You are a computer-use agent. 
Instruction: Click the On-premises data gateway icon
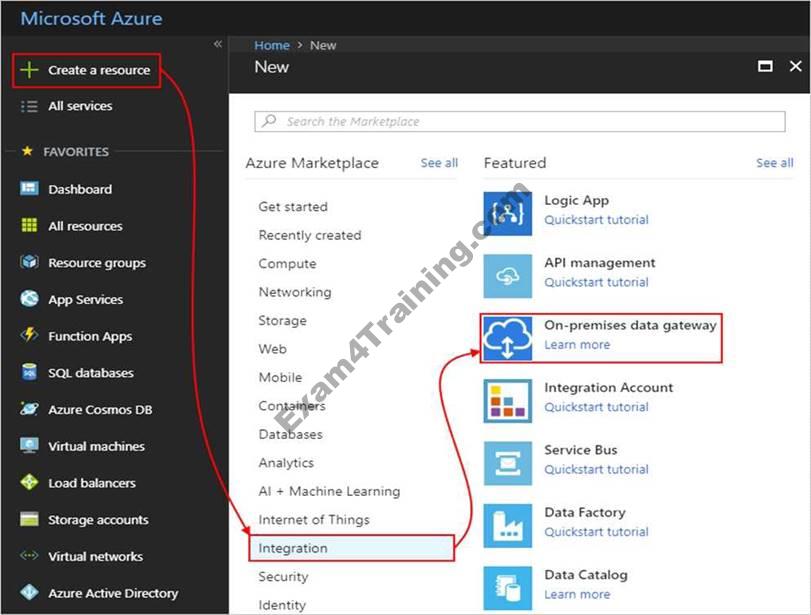(507, 338)
